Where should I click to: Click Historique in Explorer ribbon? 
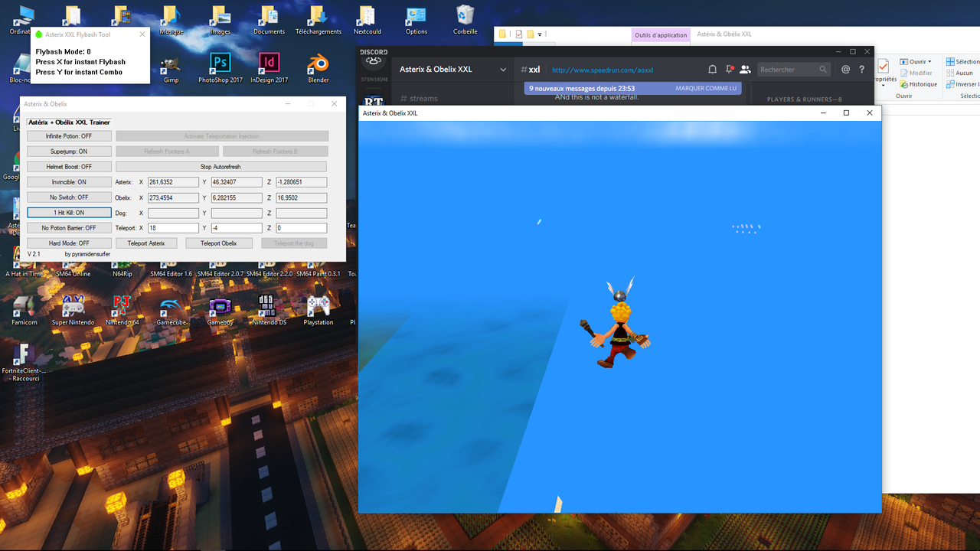coord(917,84)
